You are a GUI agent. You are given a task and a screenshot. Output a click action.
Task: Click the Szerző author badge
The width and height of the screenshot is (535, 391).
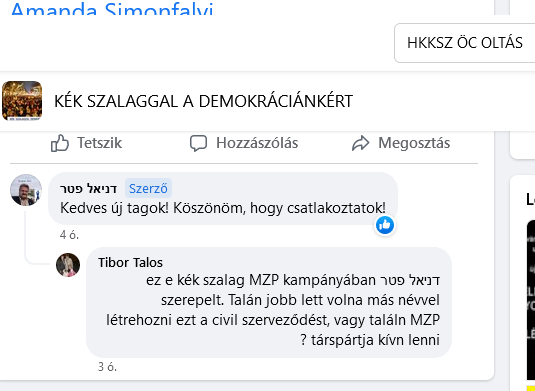(148, 188)
